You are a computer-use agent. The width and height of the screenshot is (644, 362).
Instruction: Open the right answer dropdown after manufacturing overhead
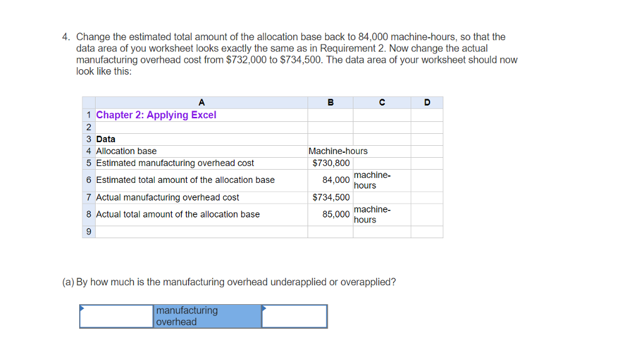[x=294, y=316]
